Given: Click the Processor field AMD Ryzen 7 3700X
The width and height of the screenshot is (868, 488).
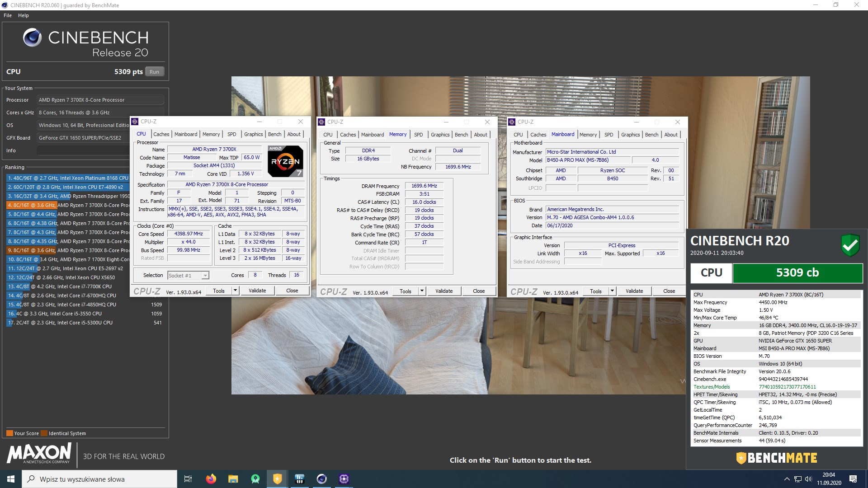Looking at the screenshot, I should (100, 100).
